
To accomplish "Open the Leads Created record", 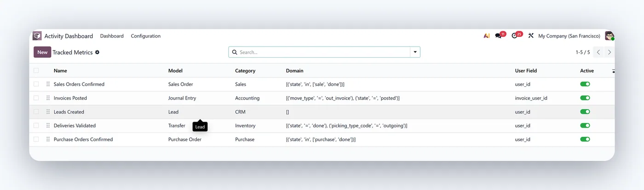I will (x=69, y=112).
